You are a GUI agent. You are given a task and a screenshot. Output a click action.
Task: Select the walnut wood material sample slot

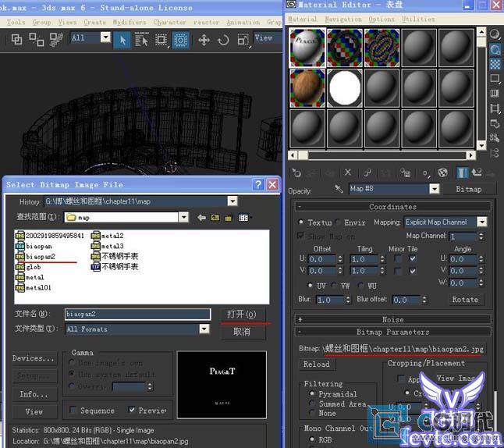coord(307,88)
